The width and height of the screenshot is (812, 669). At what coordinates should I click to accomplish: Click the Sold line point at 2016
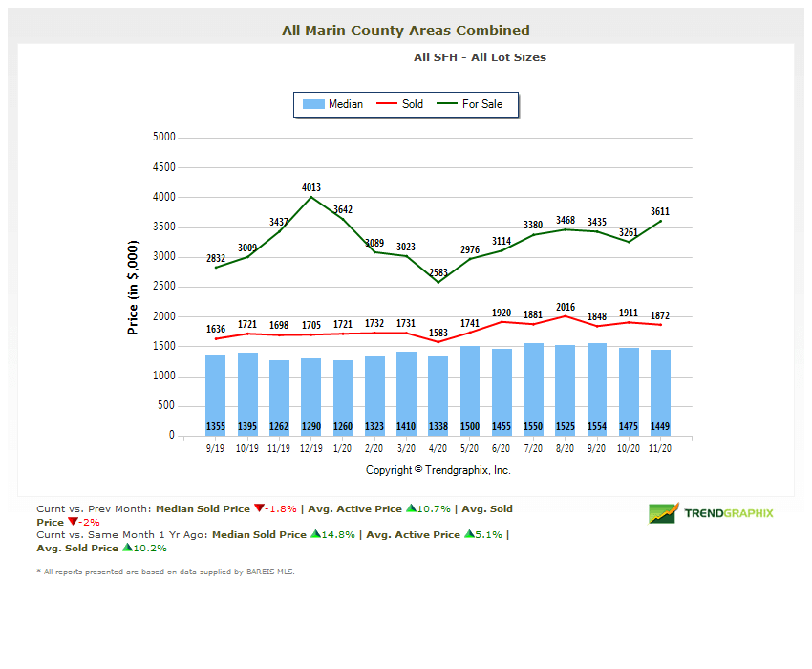566,315
